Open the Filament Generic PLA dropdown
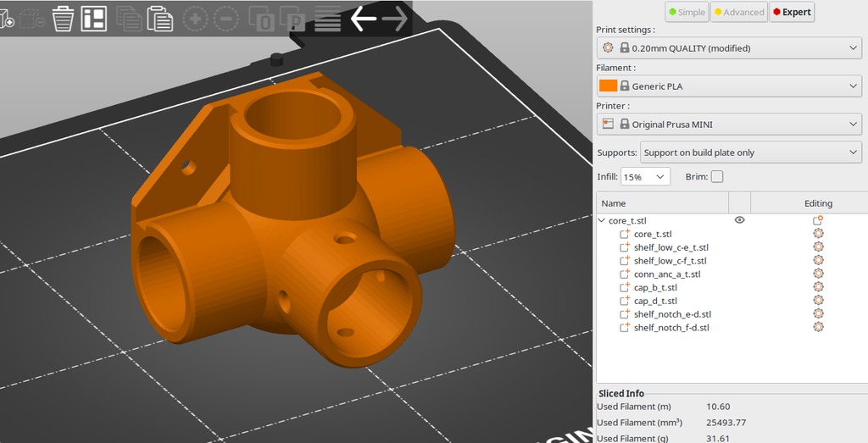 coord(729,86)
